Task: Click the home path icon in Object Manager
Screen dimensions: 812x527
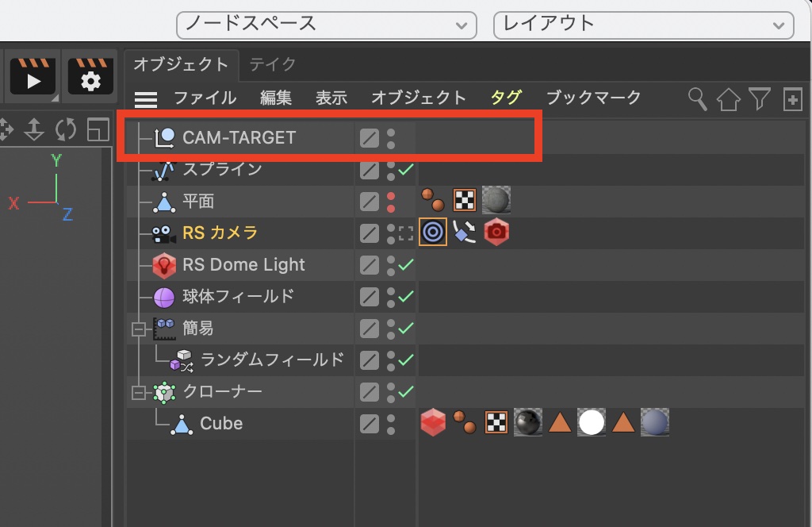Action: 728,98
